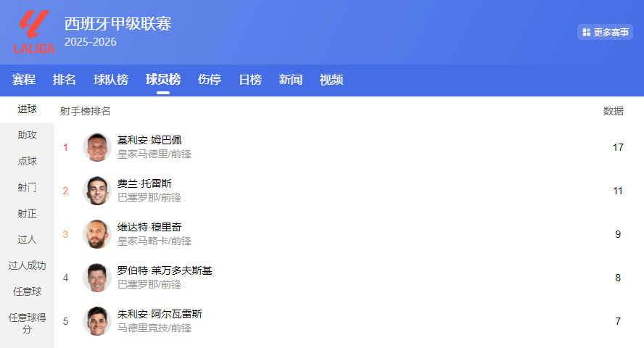Select 射正 in the sidebar
This screenshot has height=348, width=644.
click(27, 213)
